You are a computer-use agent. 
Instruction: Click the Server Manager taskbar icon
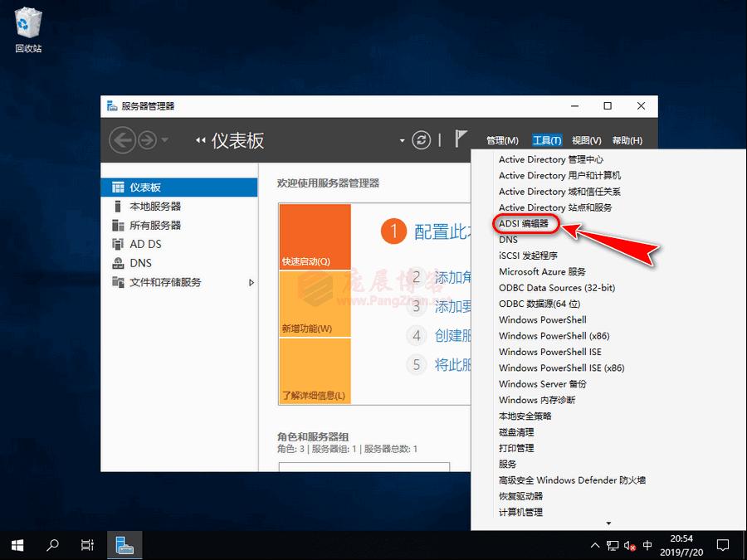[124, 545]
